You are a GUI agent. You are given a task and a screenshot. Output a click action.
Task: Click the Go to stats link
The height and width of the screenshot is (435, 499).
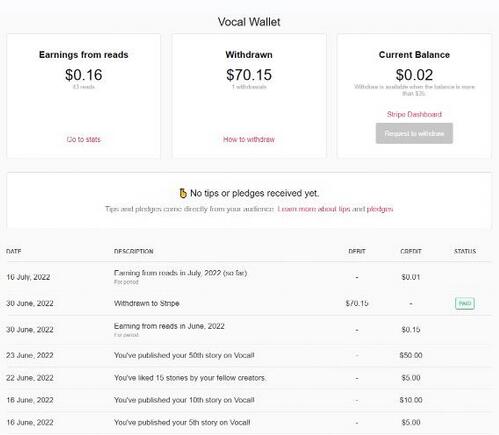click(x=83, y=139)
